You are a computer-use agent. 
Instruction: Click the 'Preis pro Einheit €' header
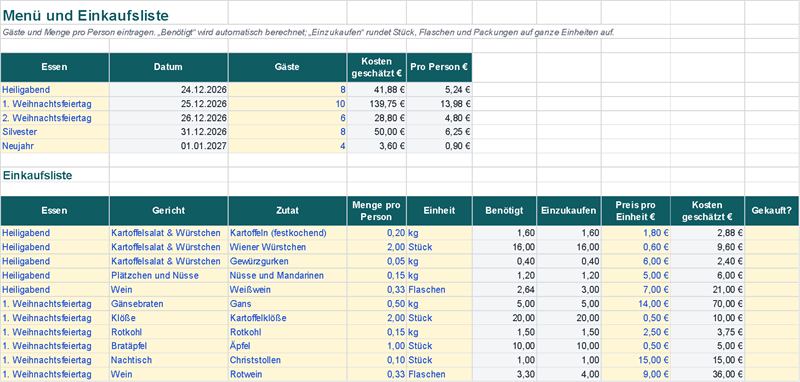pos(636,211)
